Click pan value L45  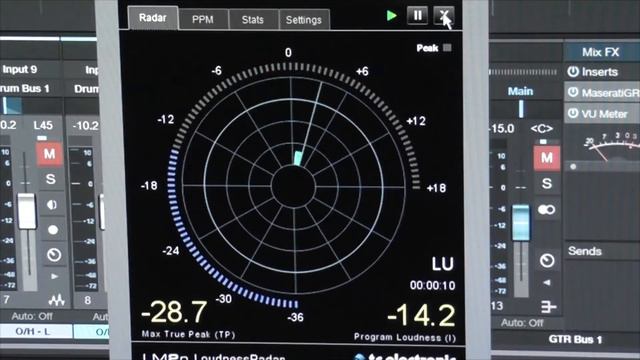(x=43, y=125)
